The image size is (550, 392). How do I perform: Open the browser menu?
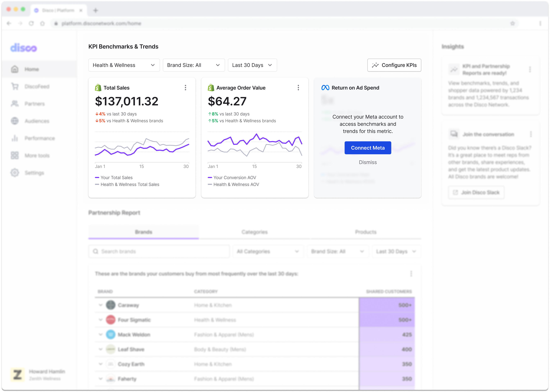coord(540,23)
